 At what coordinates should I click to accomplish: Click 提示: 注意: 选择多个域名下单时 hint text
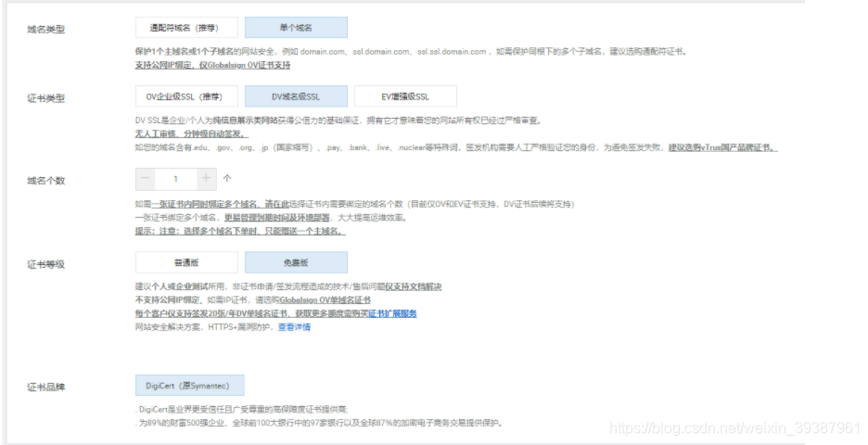click(240, 232)
